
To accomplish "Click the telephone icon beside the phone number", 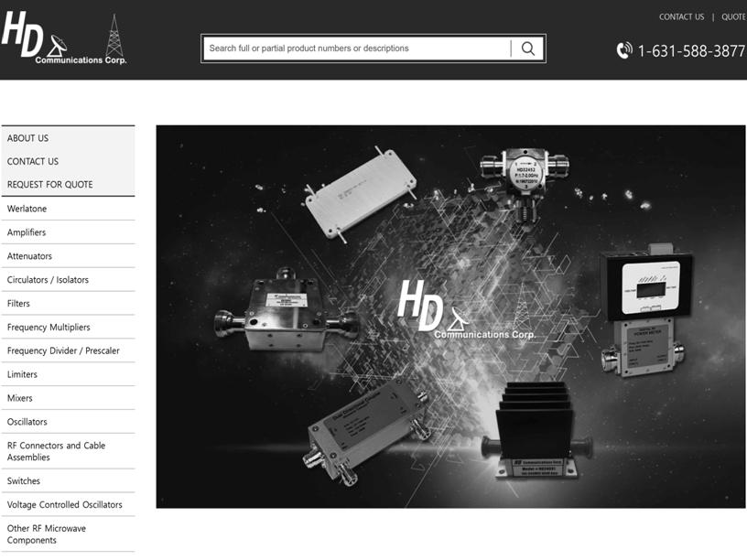I will click(x=624, y=50).
